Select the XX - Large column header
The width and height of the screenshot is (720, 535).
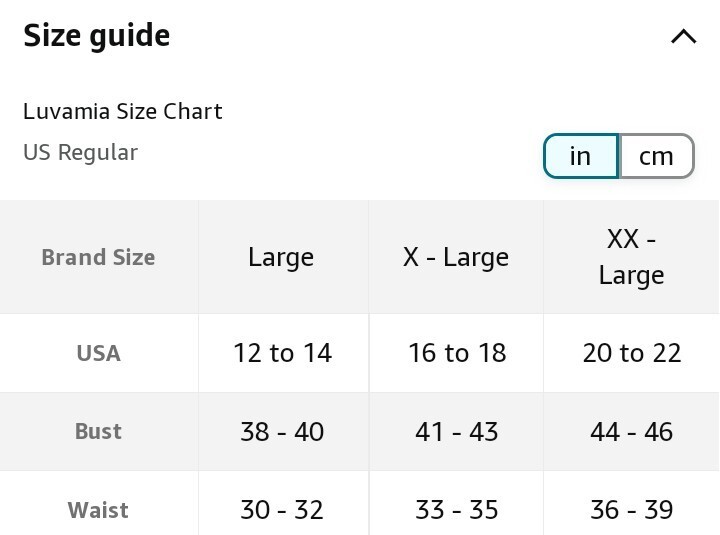[631, 257]
